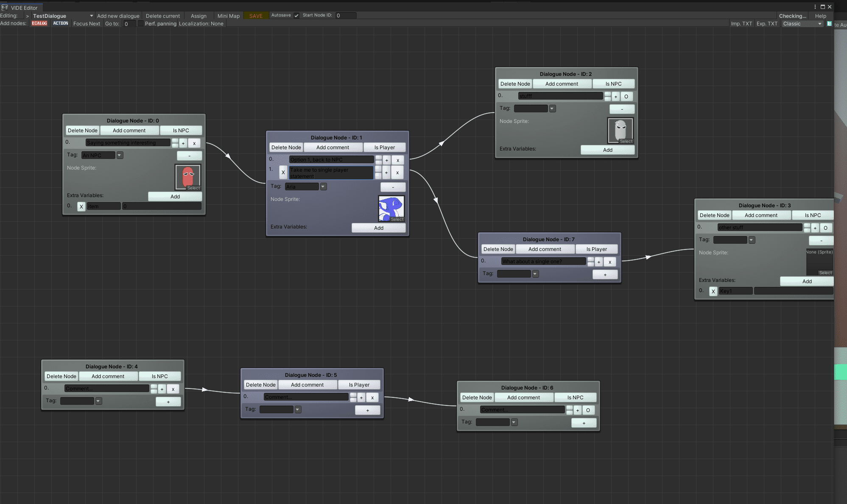Click the blue Aria sprite in Node 1
Image resolution: width=847 pixels, height=504 pixels.
coord(391,208)
